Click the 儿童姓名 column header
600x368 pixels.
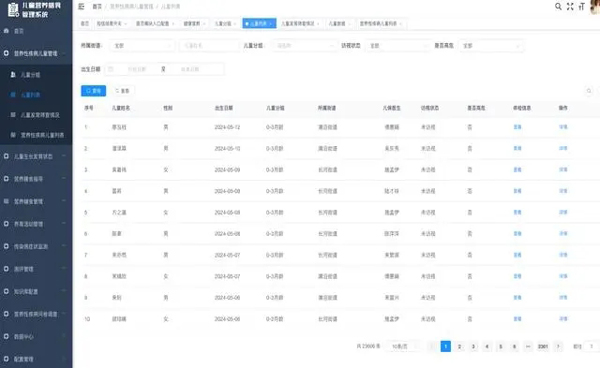tap(121, 108)
